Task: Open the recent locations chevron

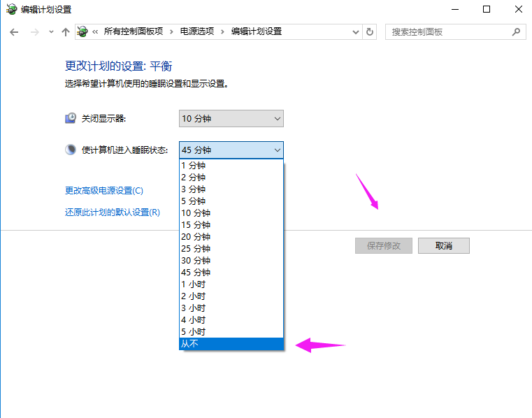Action: coord(51,32)
